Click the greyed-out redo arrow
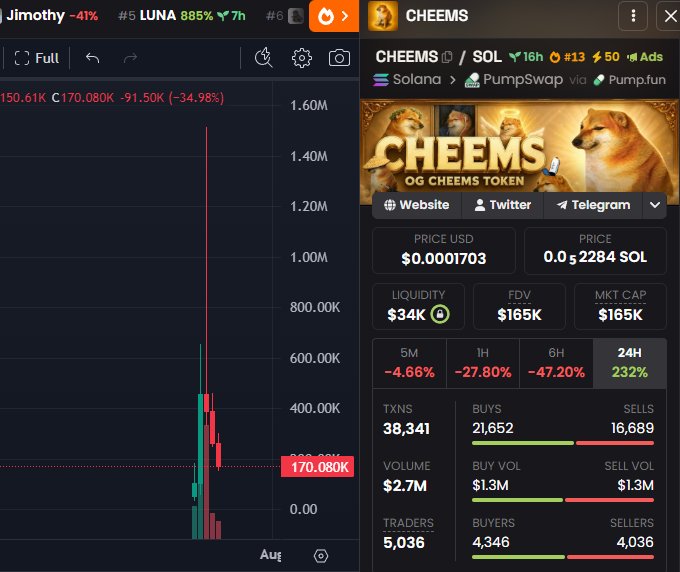The height and width of the screenshot is (572, 680). (130, 58)
